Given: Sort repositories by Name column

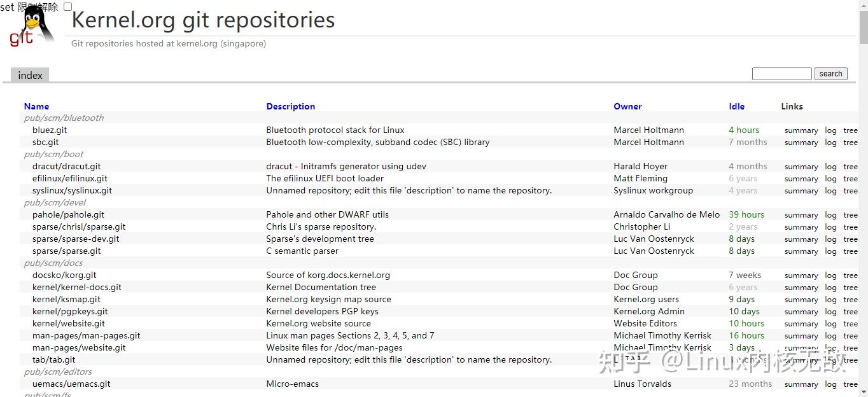Looking at the screenshot, I should [x=36, y=106].
